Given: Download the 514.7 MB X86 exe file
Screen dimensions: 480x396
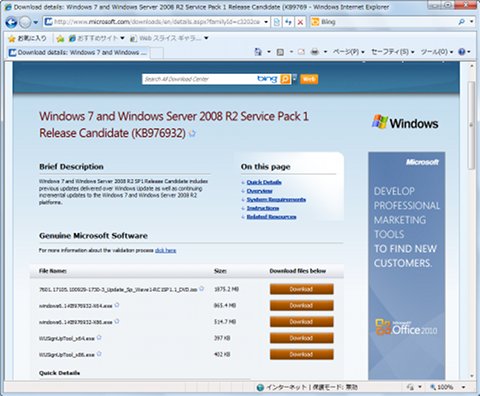Looking at the screenshot, I should click(x=301, y=322).
